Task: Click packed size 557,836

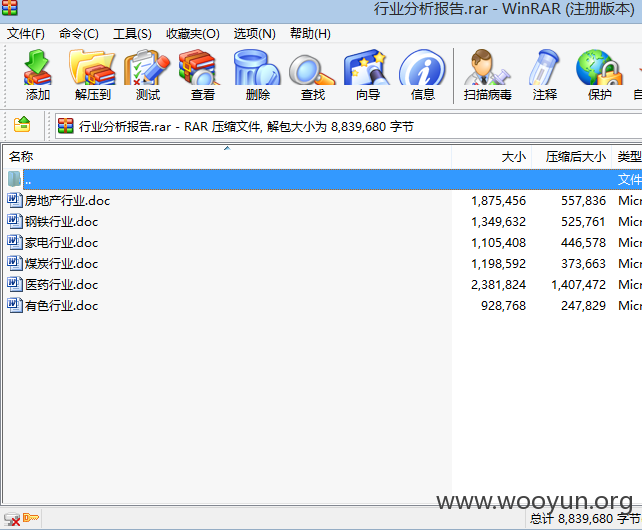Action: pyautogui.click(x=583, y=201)
